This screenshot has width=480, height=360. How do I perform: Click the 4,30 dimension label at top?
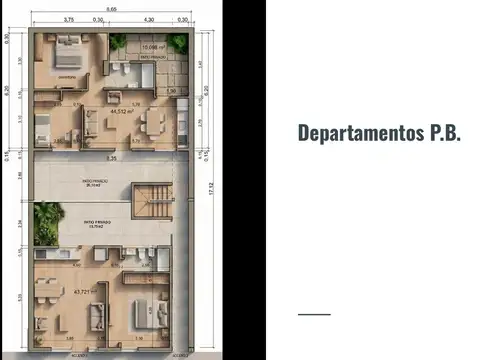coord(149,20)
